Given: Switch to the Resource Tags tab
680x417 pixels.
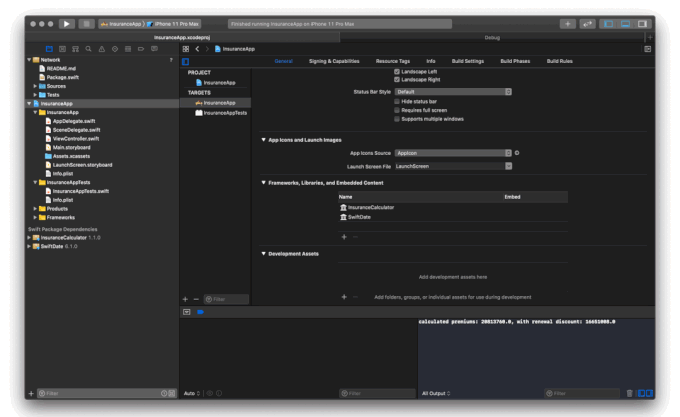Looking at the screenshot, I should (x=392, y=61).
